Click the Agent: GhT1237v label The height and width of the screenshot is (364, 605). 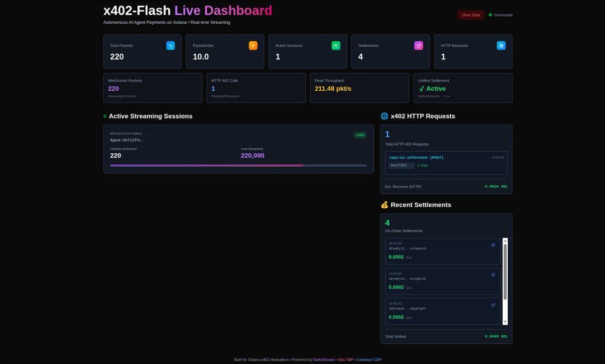click(x=127, y=140)
